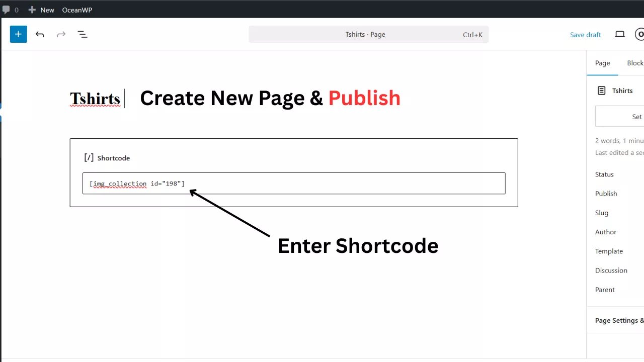Open the New menu in admin bar
Image resolution: width=644 pixels, height=362 pixels.
coord(41,10)
